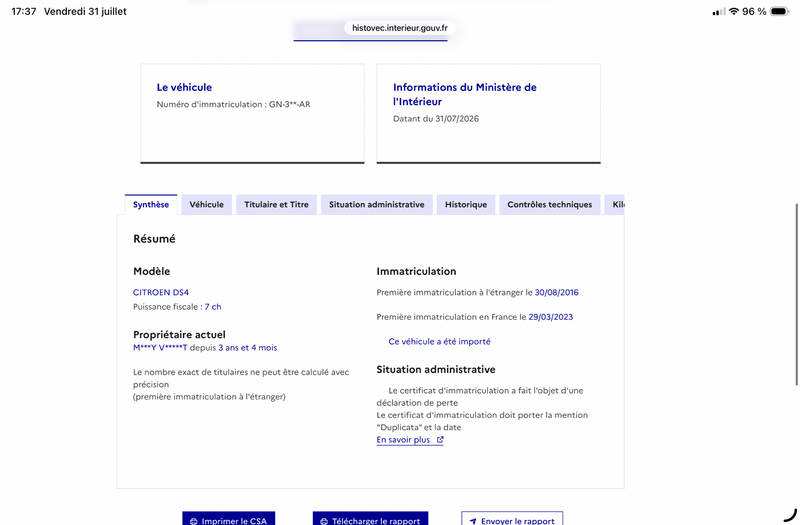Open the En savoir plus link
Screen dimensions: 800x525
[x=410, y=440]
